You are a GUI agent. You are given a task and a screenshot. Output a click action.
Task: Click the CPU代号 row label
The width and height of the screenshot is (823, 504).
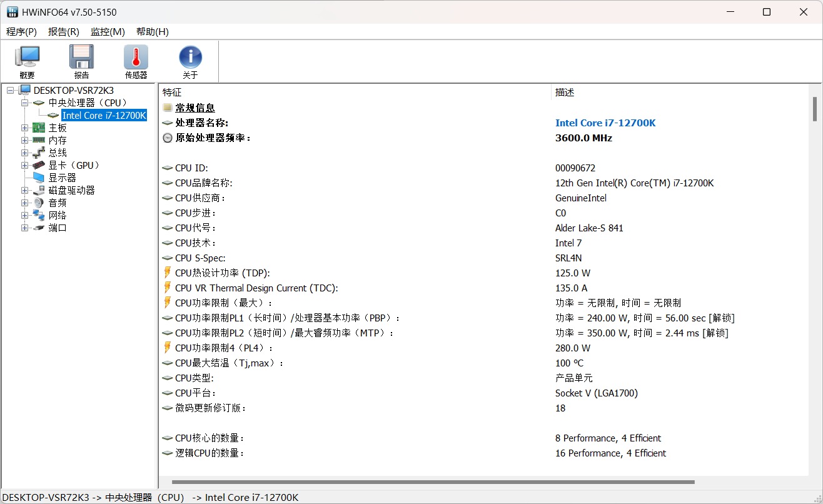pos(196,228)
